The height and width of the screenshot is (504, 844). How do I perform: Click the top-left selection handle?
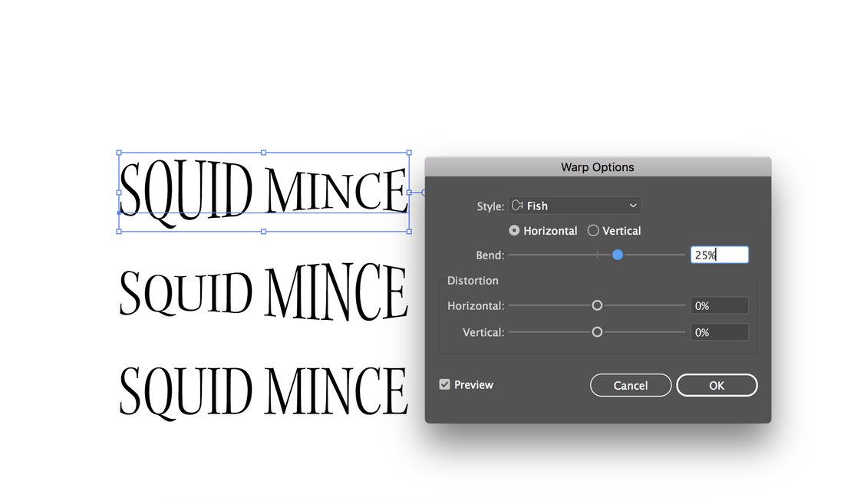point(119,153)
